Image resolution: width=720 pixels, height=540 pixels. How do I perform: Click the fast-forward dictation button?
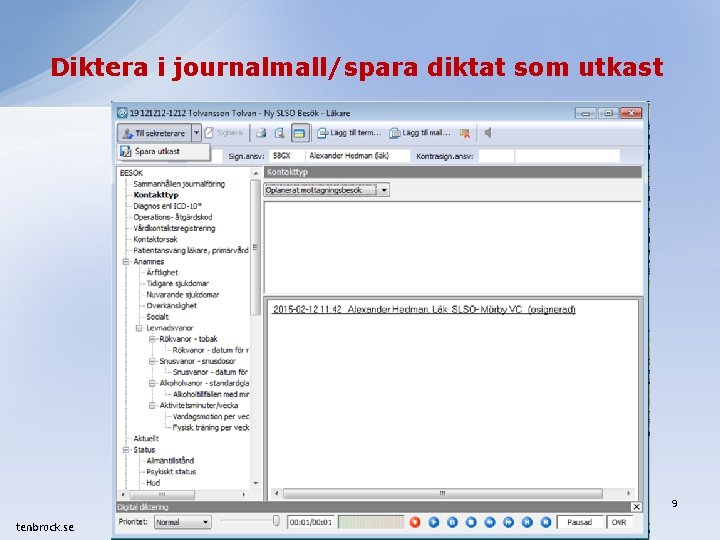pos(508,522)
